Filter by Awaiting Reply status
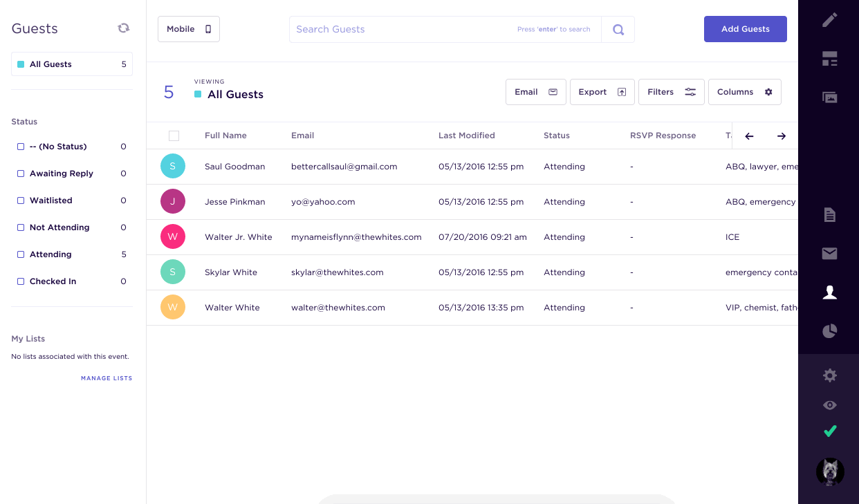Image resolution: width=859 pixels, height=504 pixels. 72,174
